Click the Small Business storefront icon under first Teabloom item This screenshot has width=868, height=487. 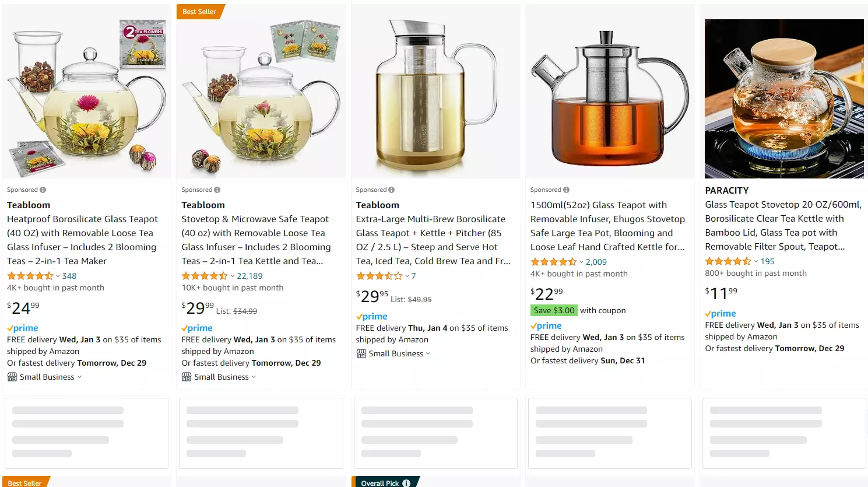(x=12, y=377)
